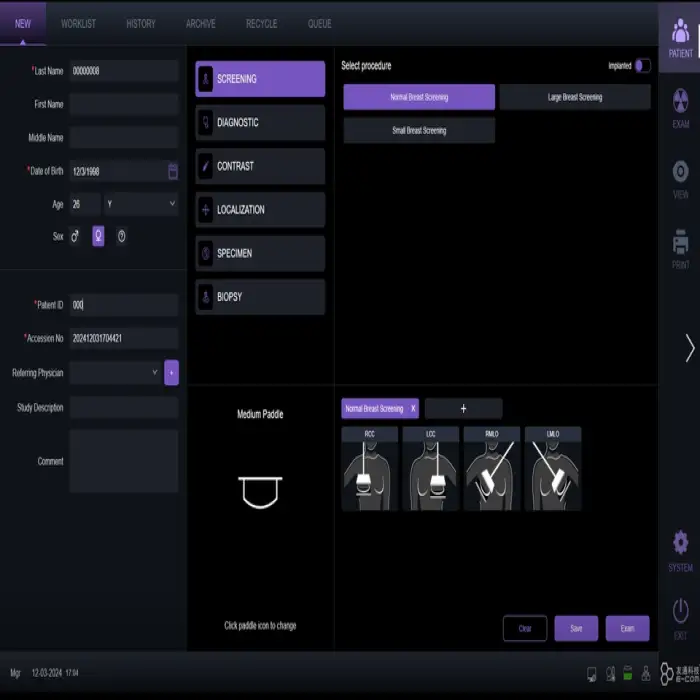Select the Diagnostic procedure category
The height and width of the screenshot is (700, 700).
(260, 123)
